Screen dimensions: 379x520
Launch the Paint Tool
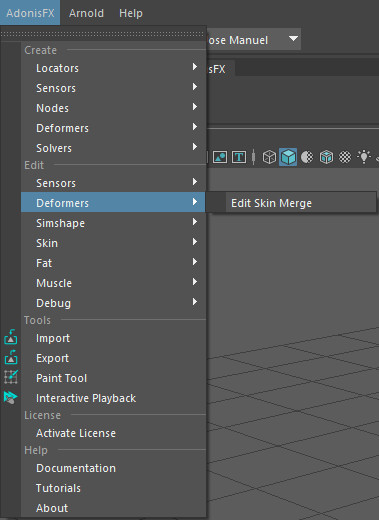(x=113, y=378)
